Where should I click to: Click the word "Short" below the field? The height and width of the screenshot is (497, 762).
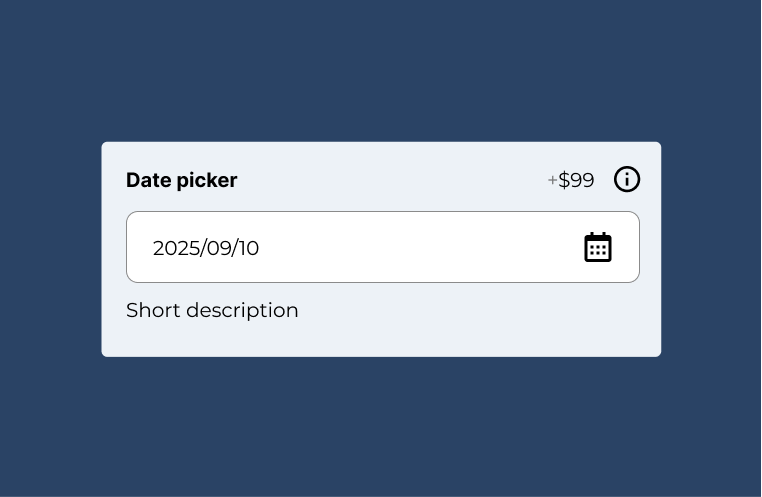pyautogui.click(x=151, y=310)
